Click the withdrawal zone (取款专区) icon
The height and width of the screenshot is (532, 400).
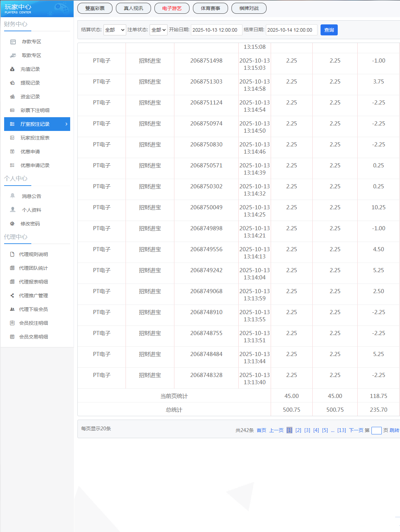click(13, 56)
